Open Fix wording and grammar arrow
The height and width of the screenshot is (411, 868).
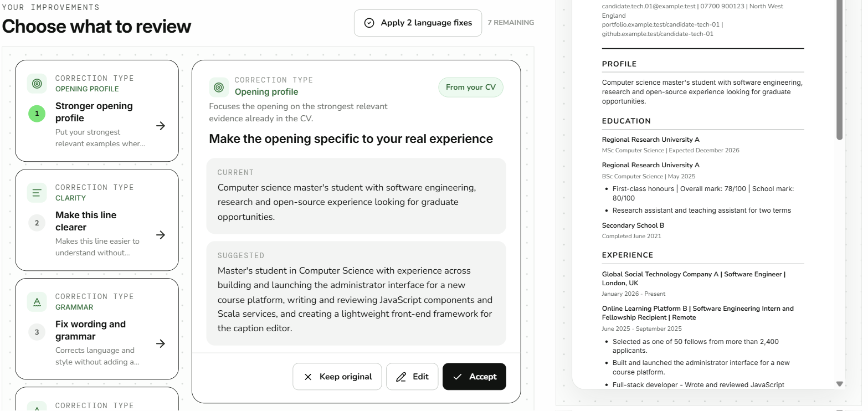pos(161,344)
